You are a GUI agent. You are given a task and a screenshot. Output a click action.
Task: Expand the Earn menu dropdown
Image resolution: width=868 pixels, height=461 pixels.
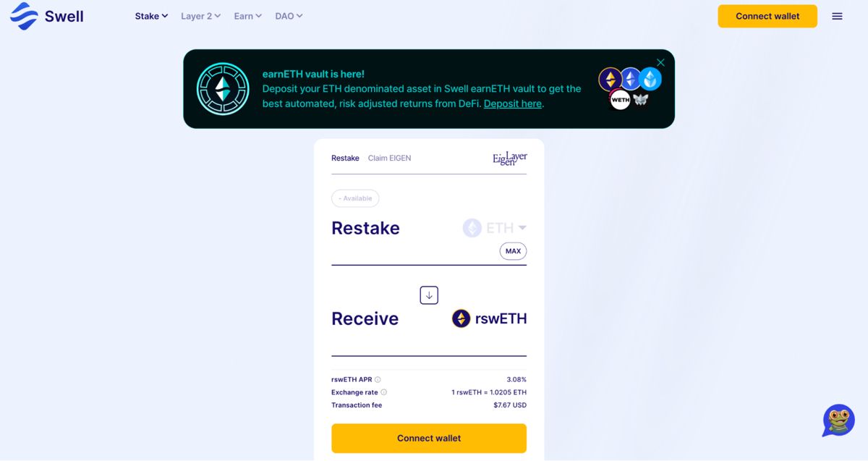[248, 16]
